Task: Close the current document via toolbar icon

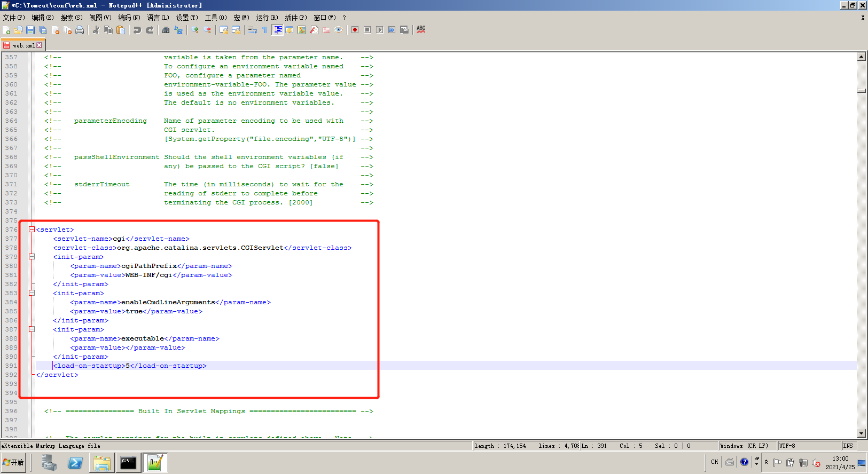Action: click(x=55, y=30)
